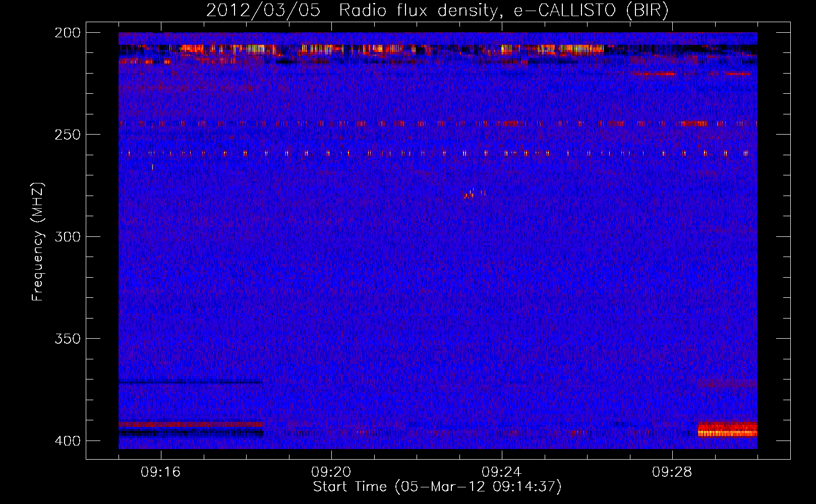
Task: Click the 250 frequency tick label
Action: (67, 134)
